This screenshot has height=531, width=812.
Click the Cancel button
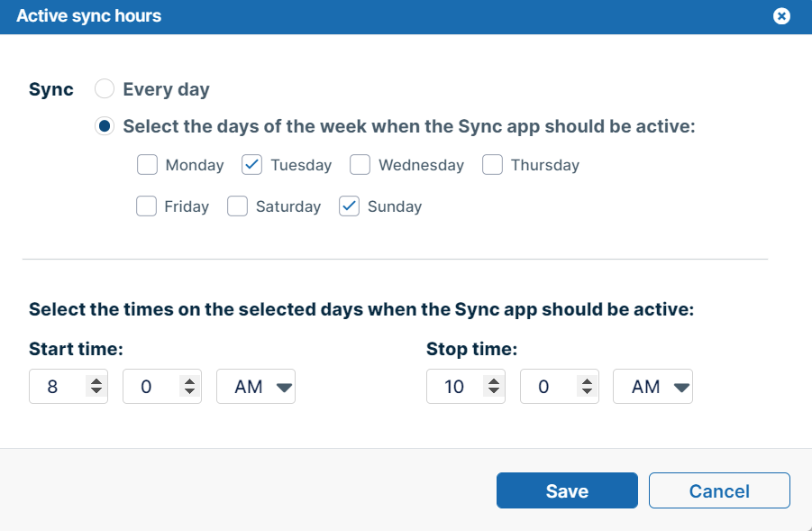point(719,490)
